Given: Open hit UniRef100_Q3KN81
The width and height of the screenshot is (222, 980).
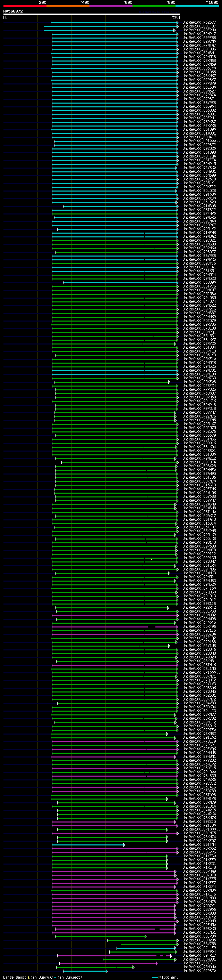Looking at the screenshot, I should pos(199,661).
